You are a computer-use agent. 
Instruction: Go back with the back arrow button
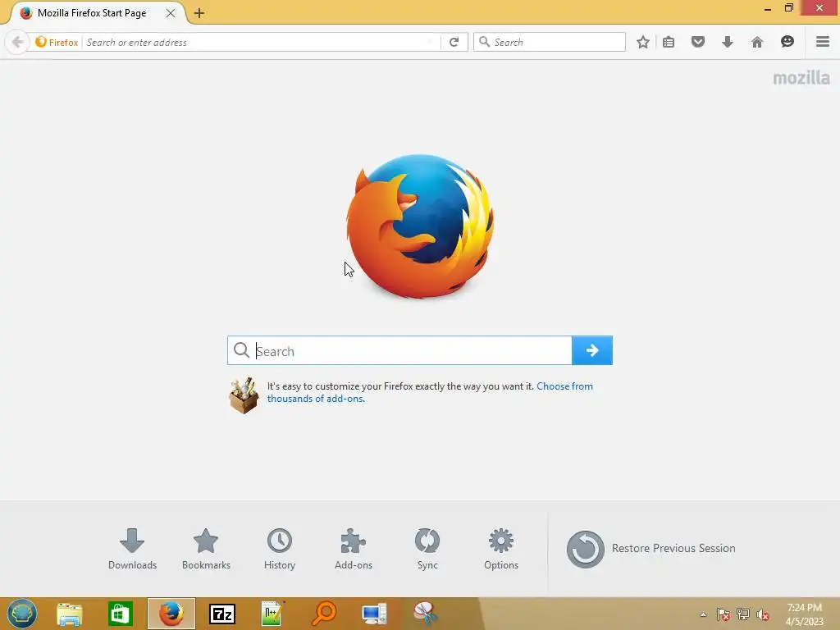tap(18, 42)
